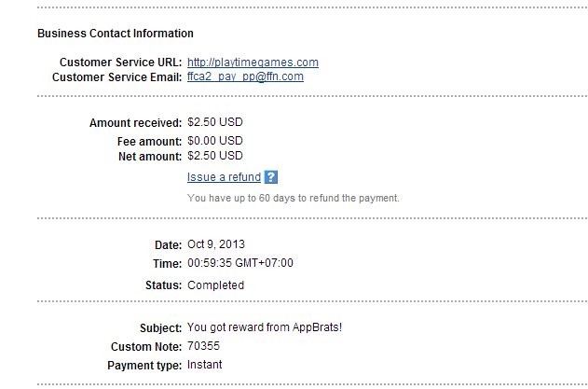
Task: Click the Net amount value of $2.50 USD
Action: click(x=215, y=156)
